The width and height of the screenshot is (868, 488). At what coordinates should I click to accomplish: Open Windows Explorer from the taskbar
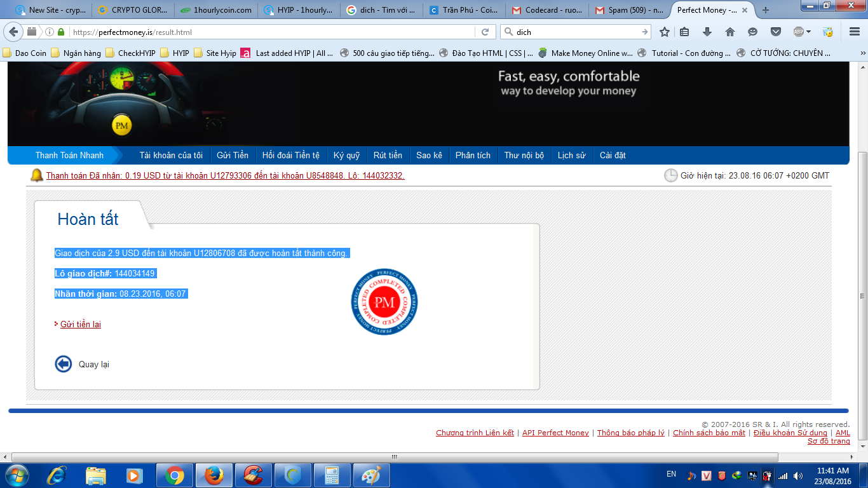tap(96, 475)
